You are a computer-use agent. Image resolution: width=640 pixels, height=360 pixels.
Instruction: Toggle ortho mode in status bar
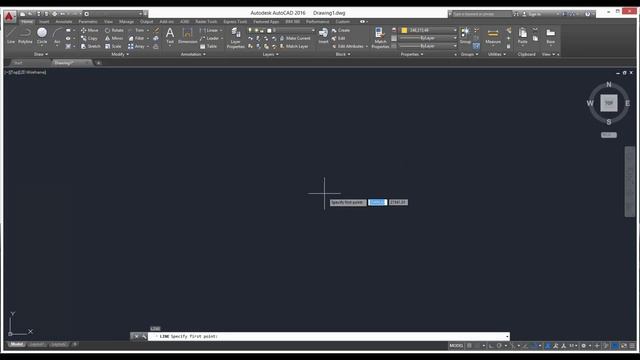(491, 346)
